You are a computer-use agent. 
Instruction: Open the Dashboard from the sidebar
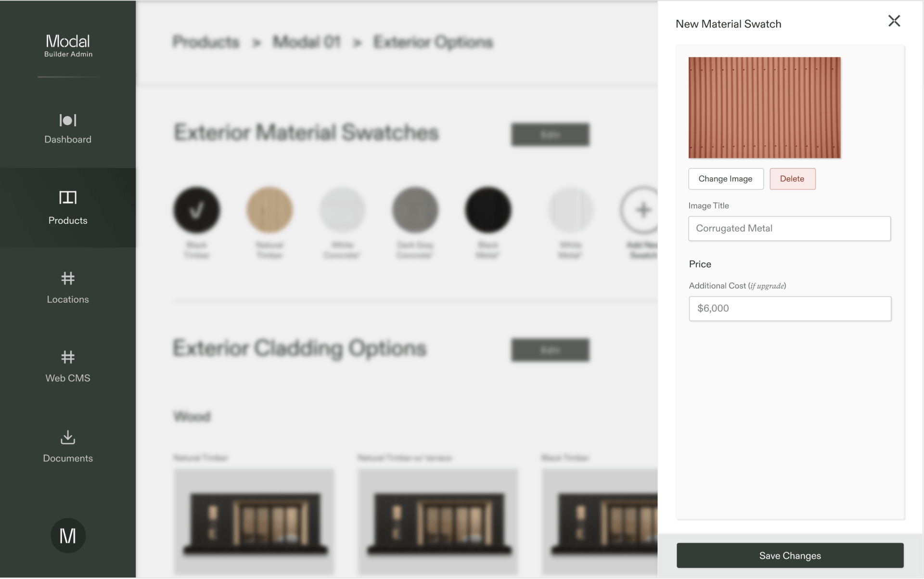click(67, 129)
